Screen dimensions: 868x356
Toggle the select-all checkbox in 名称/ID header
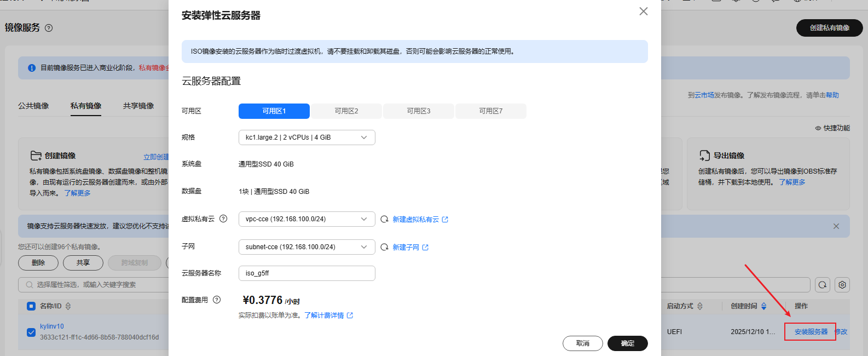click(31, 306)
